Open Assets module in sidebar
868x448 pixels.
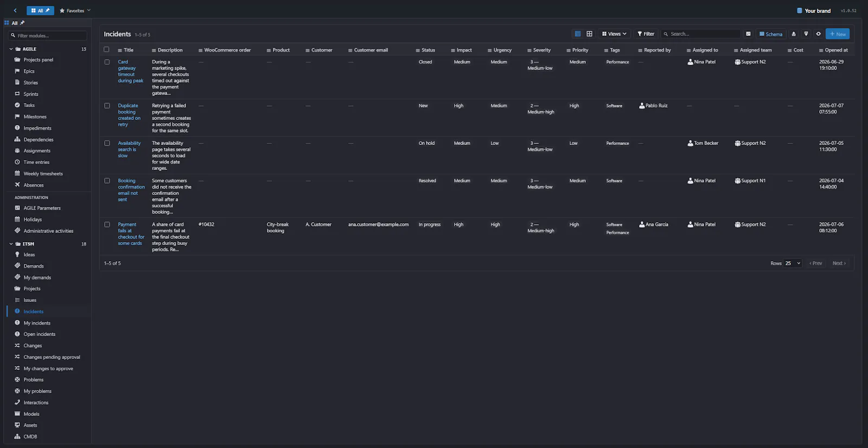[x=30, y=426]
